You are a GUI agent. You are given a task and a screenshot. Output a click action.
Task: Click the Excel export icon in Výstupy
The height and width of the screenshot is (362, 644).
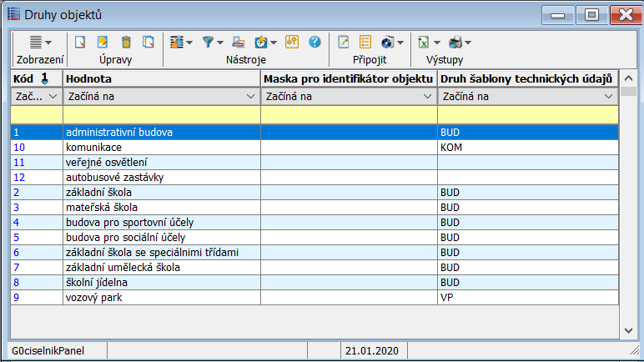[424, 42]
